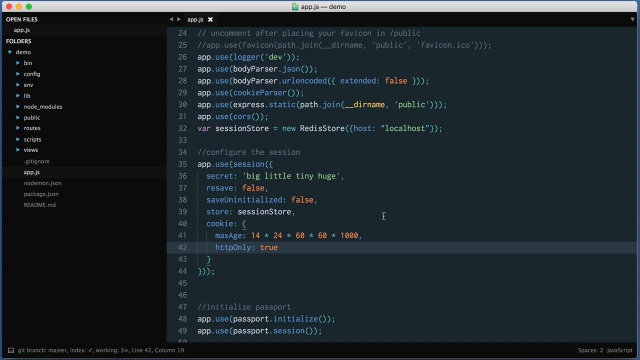The width and height of the screenshot is (640, 360).
Task: Click 'saveUninitialized: false' line
Action: click(261, 200)
